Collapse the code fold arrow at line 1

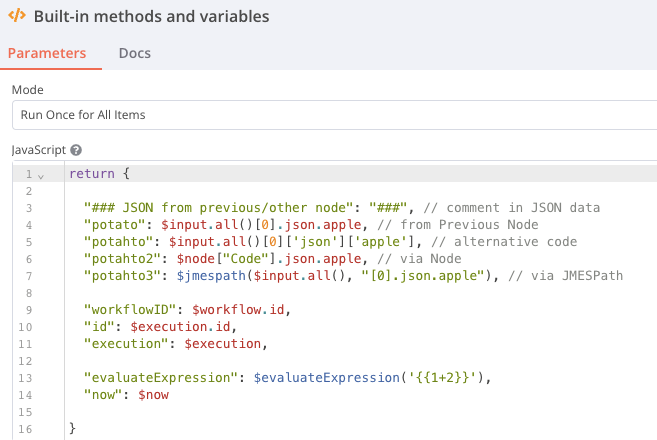[x=40, y=175]
